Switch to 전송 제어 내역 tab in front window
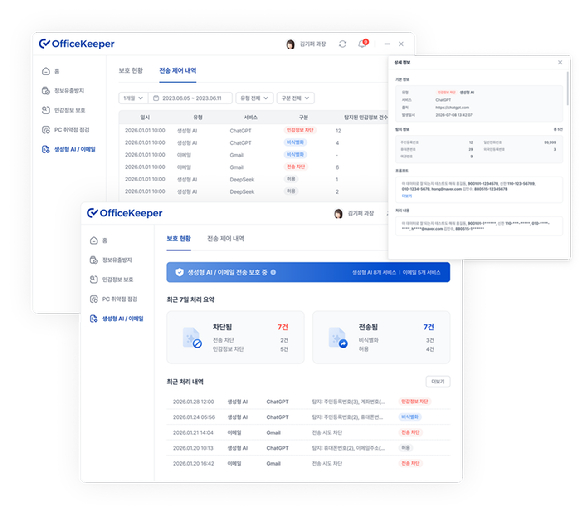This screenshot has height=514, width=580. click(x=226, y=239)
